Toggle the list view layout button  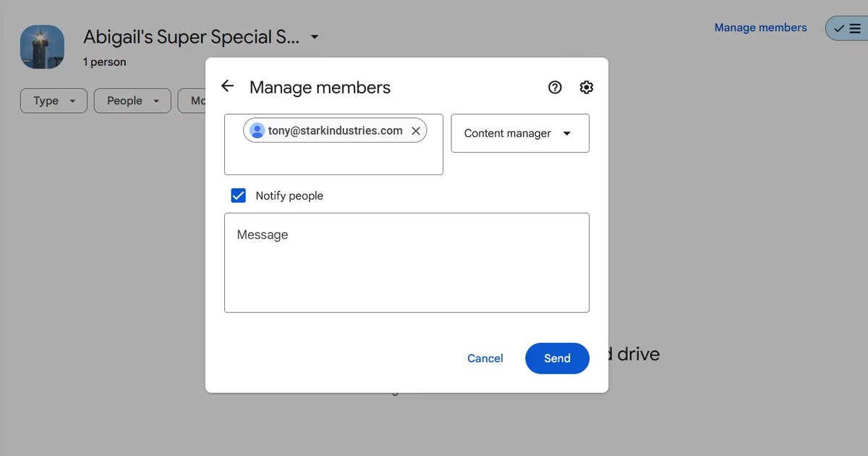(x=847, y=28)
